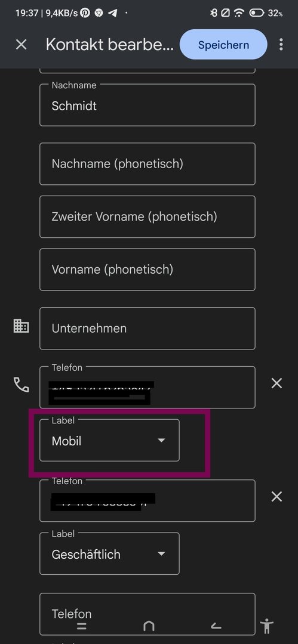Focus the Unternehmen input field

pyautogui.click(x=148, y=329)
